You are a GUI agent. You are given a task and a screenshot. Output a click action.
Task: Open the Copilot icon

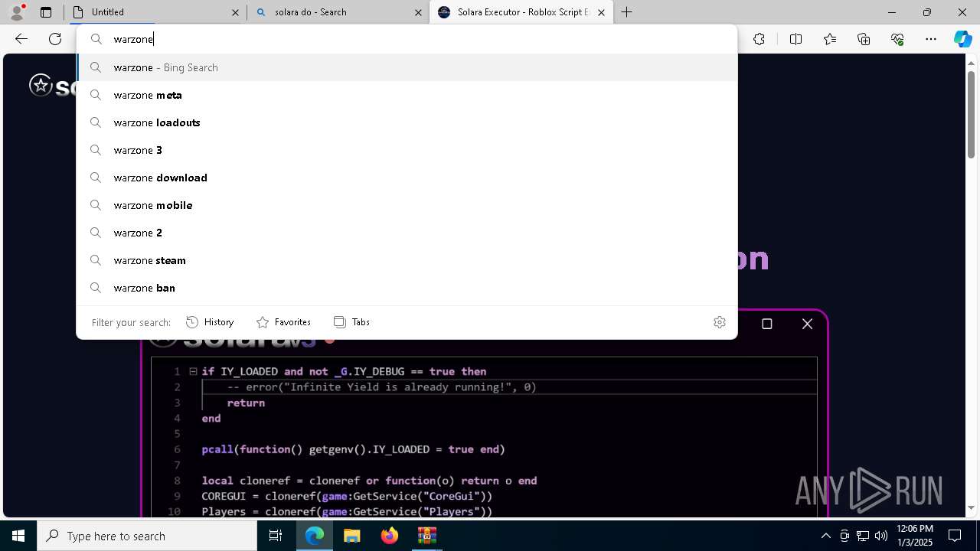click(x=962, y=39)
